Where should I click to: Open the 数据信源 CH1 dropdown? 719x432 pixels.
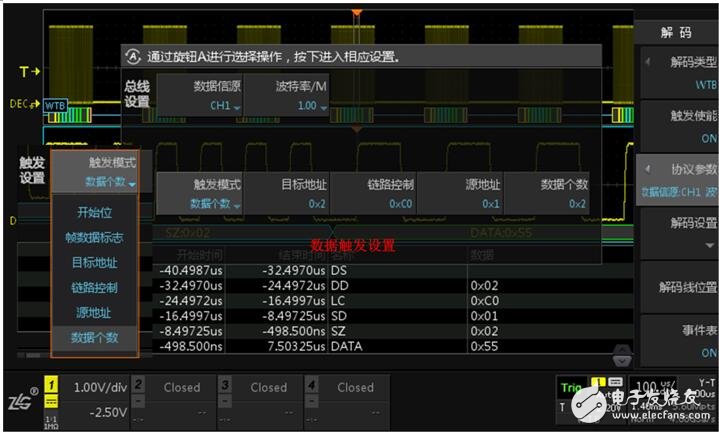(x=212, y=96)
